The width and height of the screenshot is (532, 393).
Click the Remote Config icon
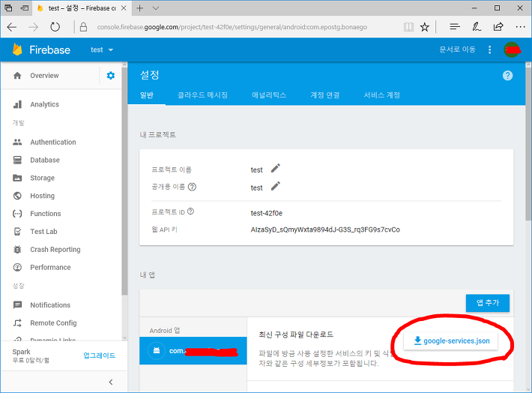click(17, 323)
